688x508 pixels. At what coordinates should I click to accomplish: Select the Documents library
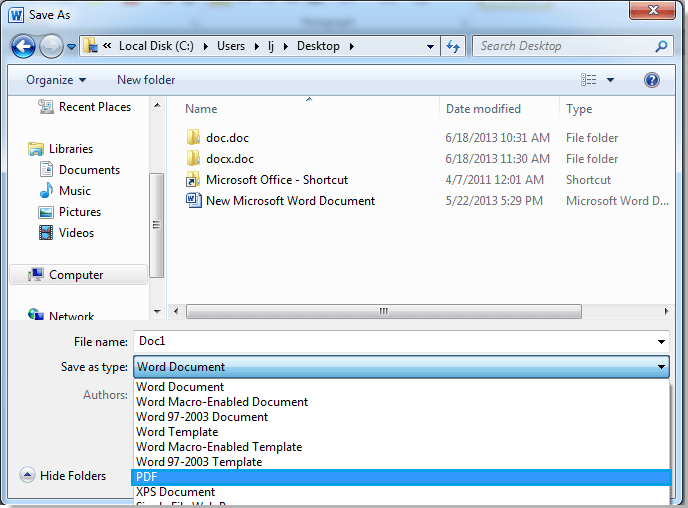coord(79,170)
